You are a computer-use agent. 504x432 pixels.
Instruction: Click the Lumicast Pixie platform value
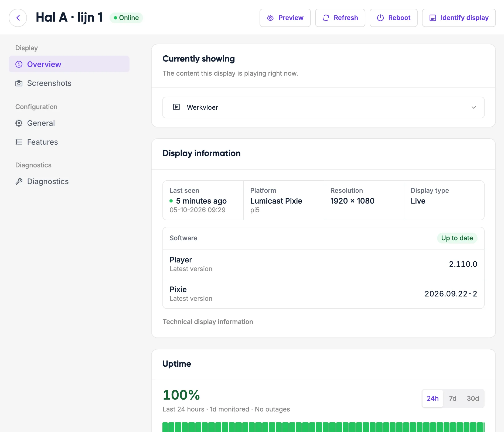point(276,201)
